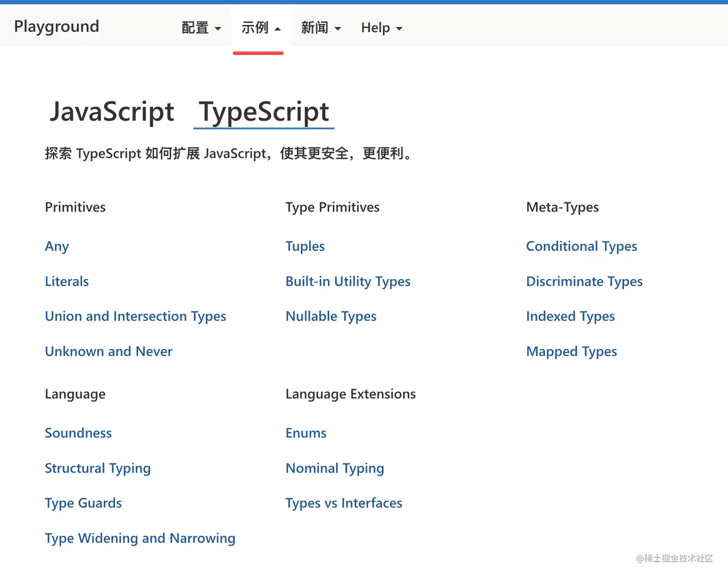The image size is (728, 578).
Task: Select the TypeScript examples tab
Action: (x=264, y=112)
